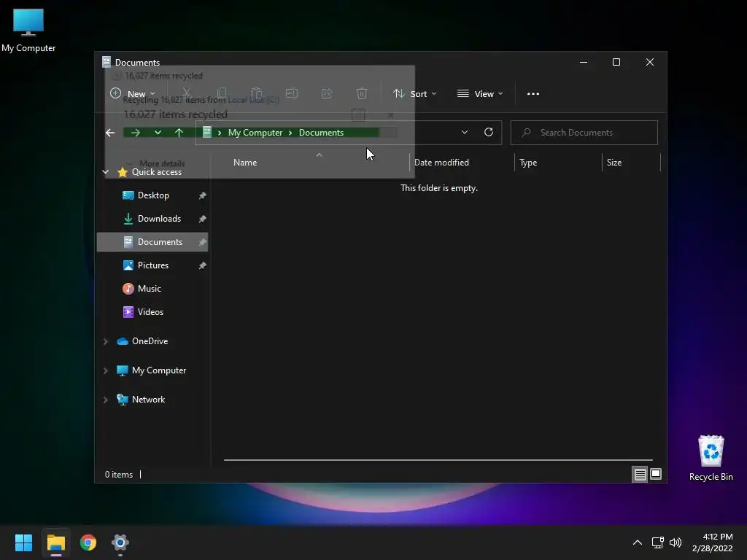This screenshot has width=747, height=560.
Task: Expand the address bar history dropdown
Action: point(465,133)
